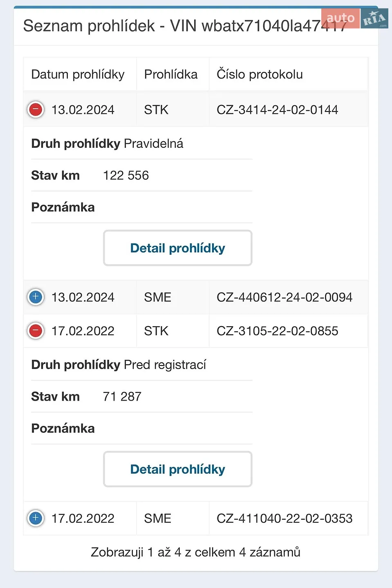Expand the 17.02.2022 SME inspection row
This screenshot has width=392, height=588.
tap(36, 518)
